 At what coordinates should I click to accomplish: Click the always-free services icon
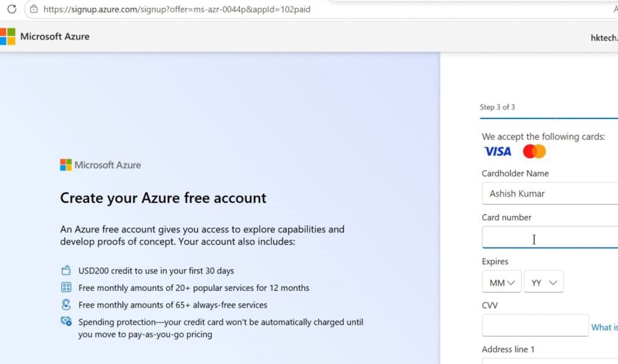point(66,304)
